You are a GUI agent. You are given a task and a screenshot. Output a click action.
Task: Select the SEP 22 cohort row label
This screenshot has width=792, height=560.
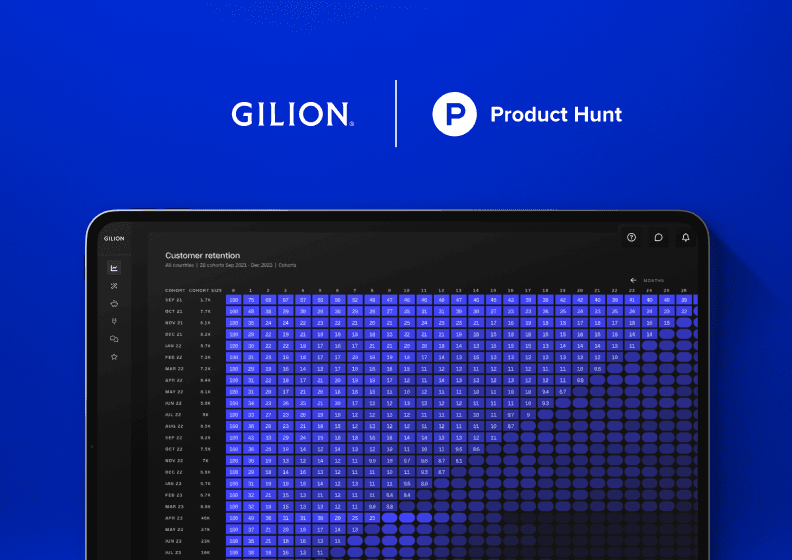(173, 438)
